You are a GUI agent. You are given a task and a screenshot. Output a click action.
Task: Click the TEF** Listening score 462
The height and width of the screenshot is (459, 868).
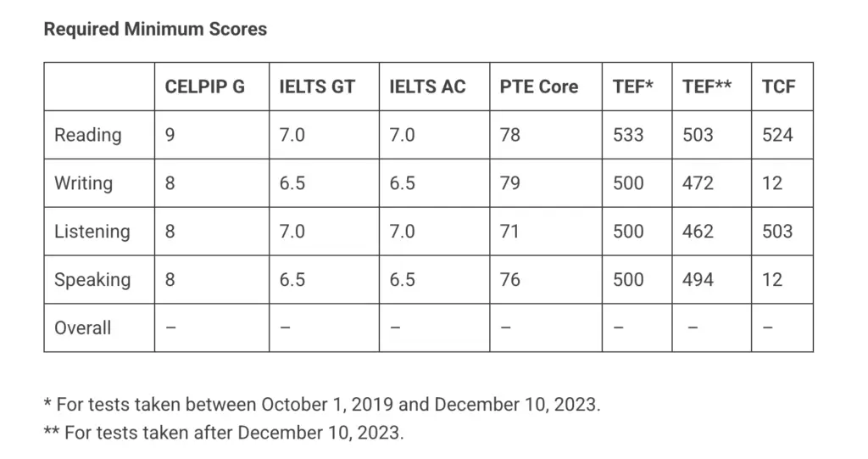tap(698, 232)
